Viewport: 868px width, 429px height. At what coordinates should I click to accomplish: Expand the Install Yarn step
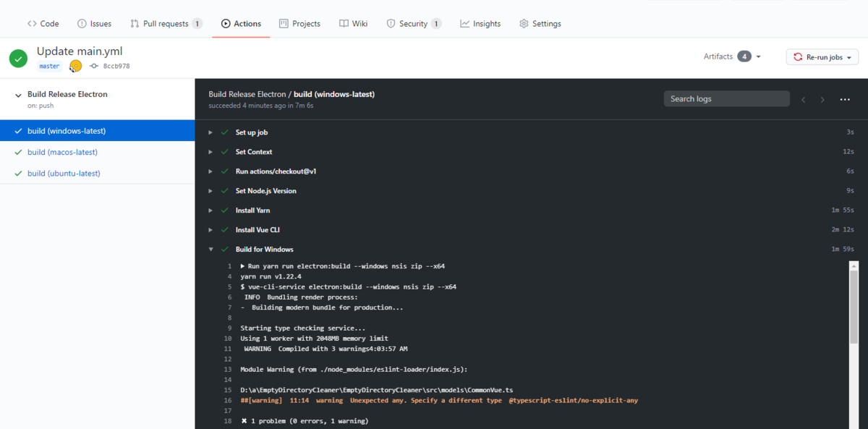point(210,211)
